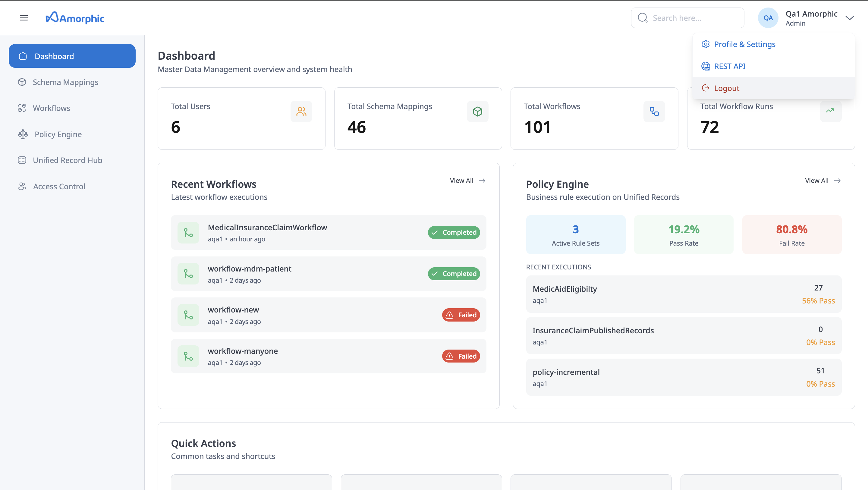Open Schema Mappings in sidebar
This screenshot has height=490, width=868.
65,82
